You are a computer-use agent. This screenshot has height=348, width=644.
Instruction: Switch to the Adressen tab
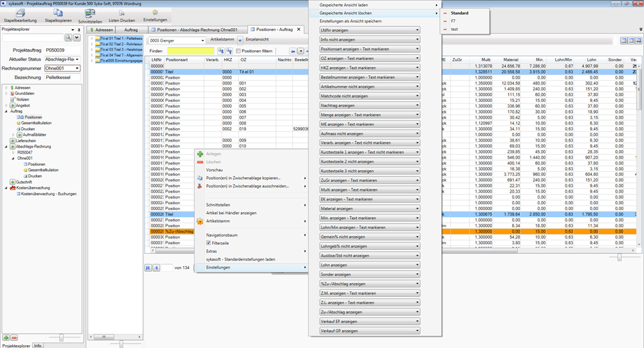(x=103, y=30)
